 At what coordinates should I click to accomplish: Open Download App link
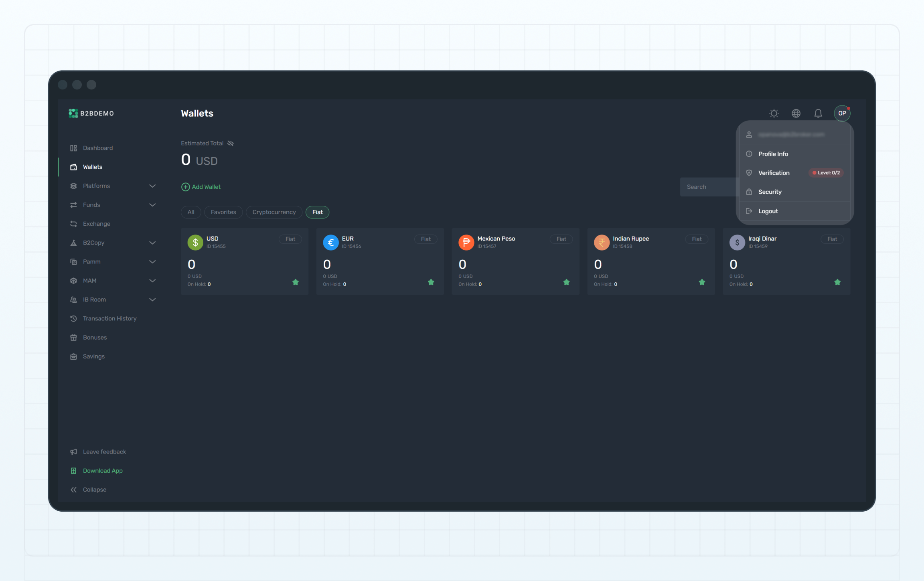tap(103, 470)
